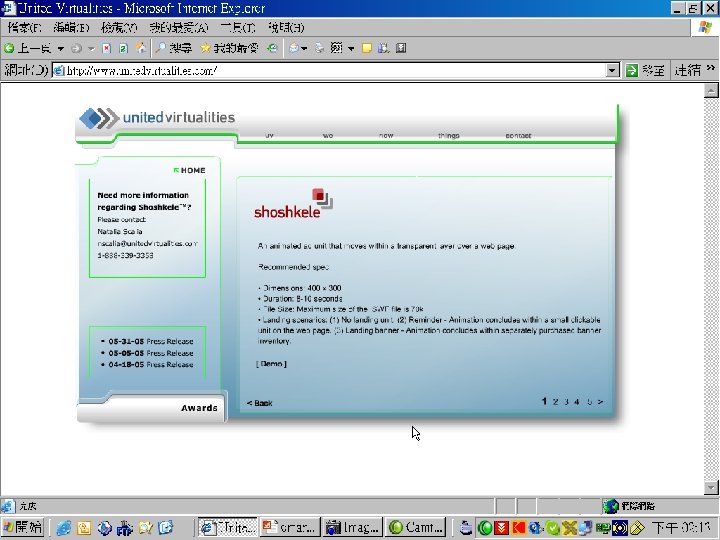
Task: Open the 05-05-05 Press Release
Action: (151, 353)
